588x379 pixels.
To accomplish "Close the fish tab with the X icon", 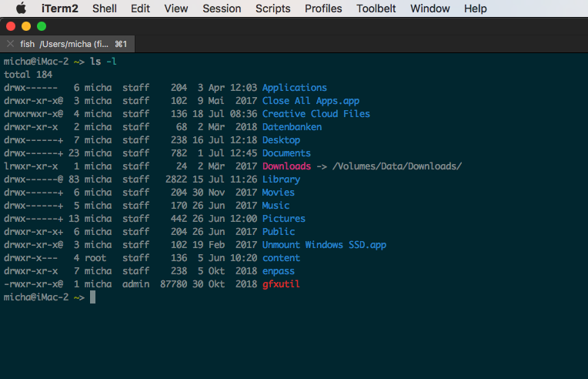I will (x=11, y=44).
